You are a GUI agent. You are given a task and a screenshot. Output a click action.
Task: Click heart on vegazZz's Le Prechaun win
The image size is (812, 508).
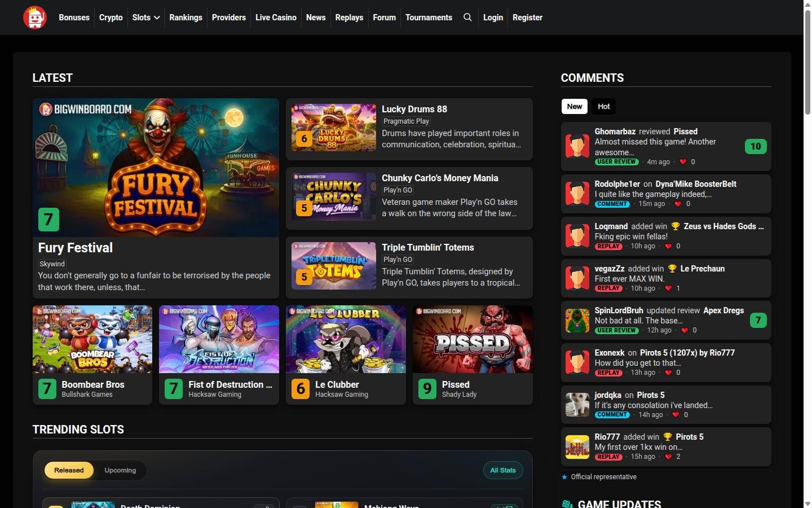pos(668,288)
